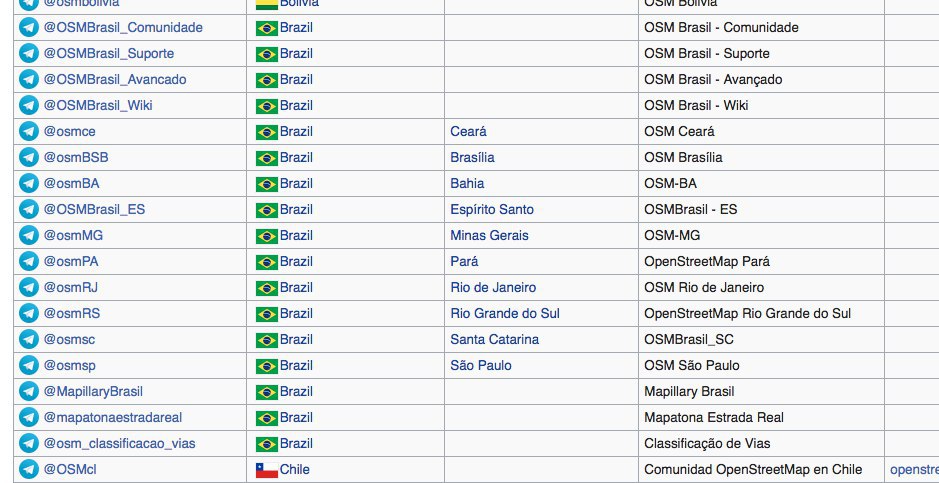Follow the Ceará region link
Screen dimensions: 939x483
[468, 131]
